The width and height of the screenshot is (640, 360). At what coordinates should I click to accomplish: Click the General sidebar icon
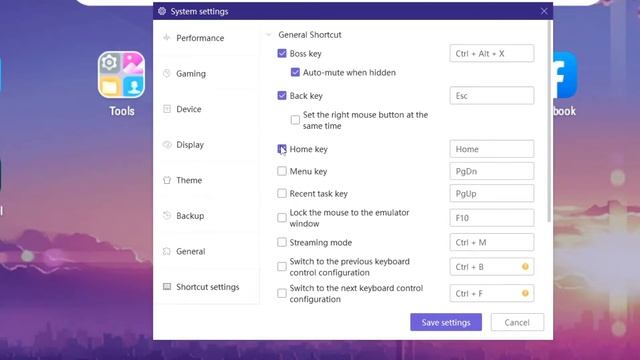[167, 251]
